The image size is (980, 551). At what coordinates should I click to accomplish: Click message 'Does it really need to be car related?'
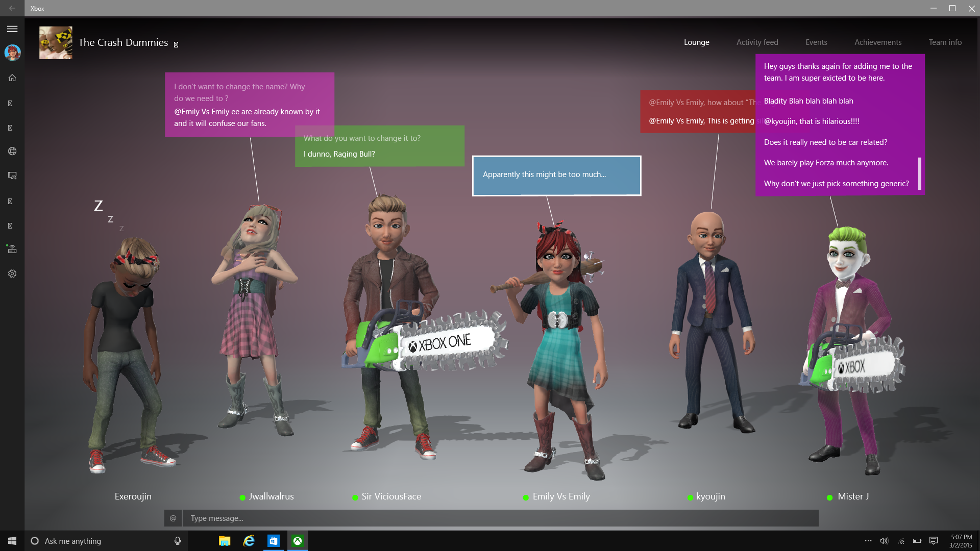coord(825,142)
